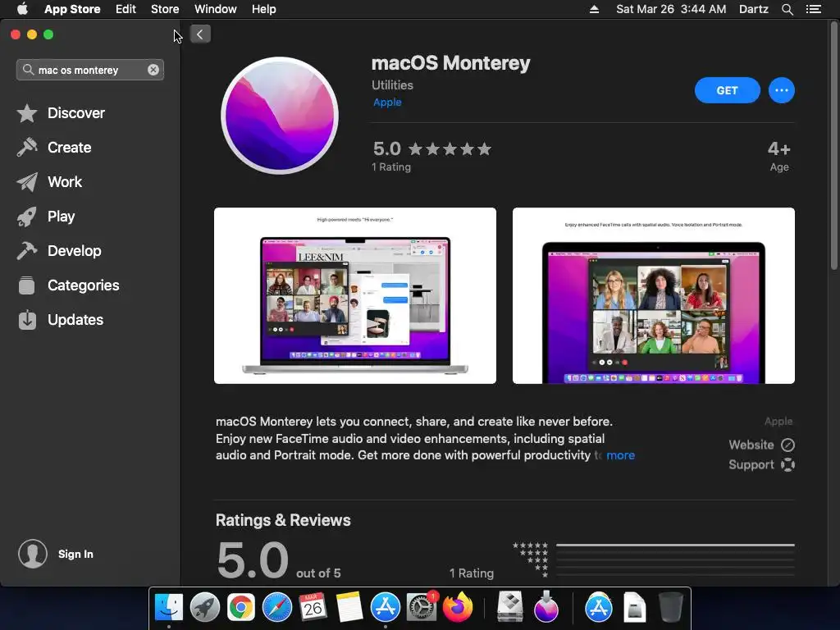Open the Discover section in sidebar
The width and height of the screenshot is (840, 630).
click(61, 113)
